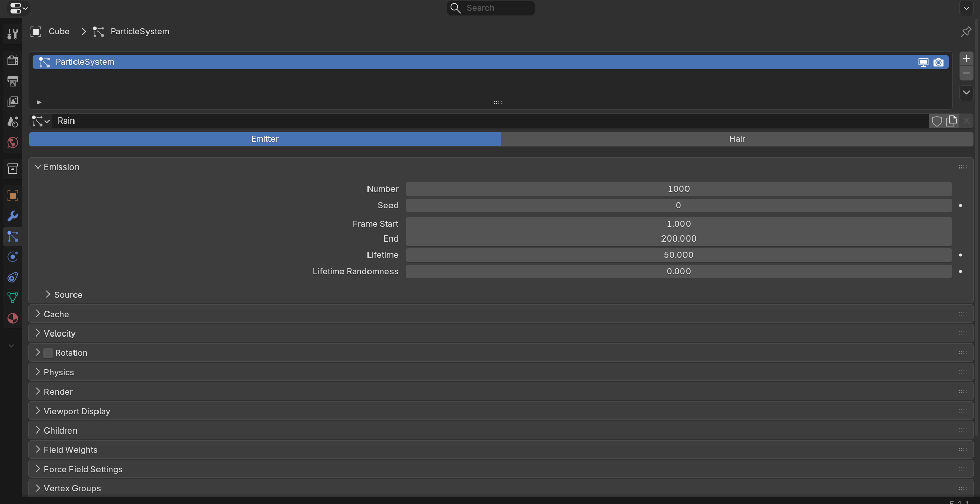Open the Material properties tab

12,318
